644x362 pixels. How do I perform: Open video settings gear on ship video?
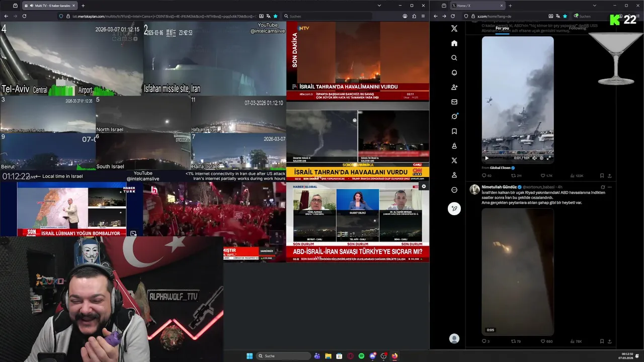pyautogui.click(x=541, y=158)
